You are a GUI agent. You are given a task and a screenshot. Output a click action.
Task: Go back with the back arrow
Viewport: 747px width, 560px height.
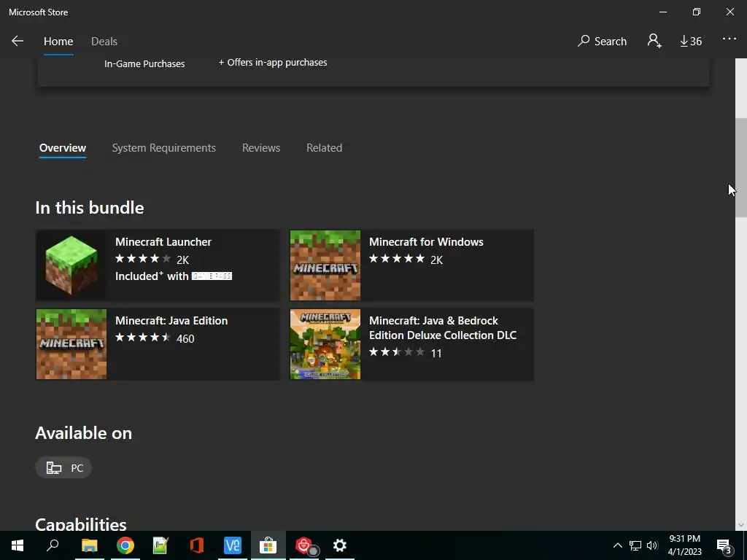coord(18,41)
